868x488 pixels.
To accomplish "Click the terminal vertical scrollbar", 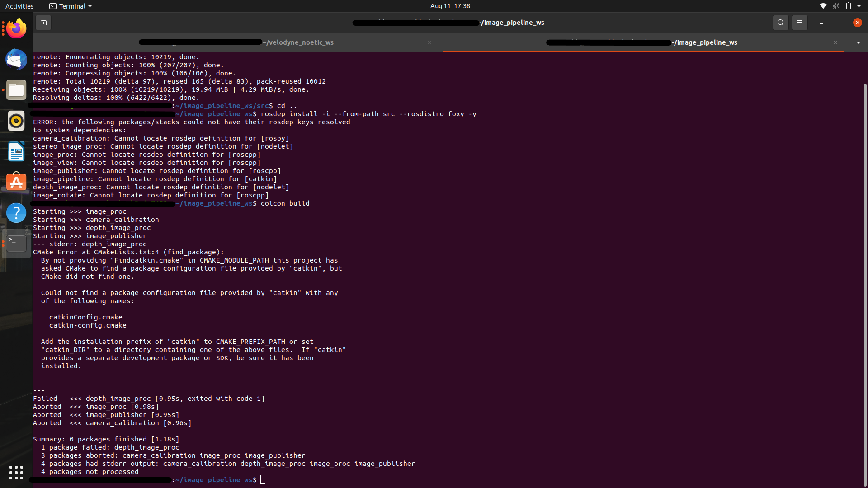I will [x=865, y=285].
